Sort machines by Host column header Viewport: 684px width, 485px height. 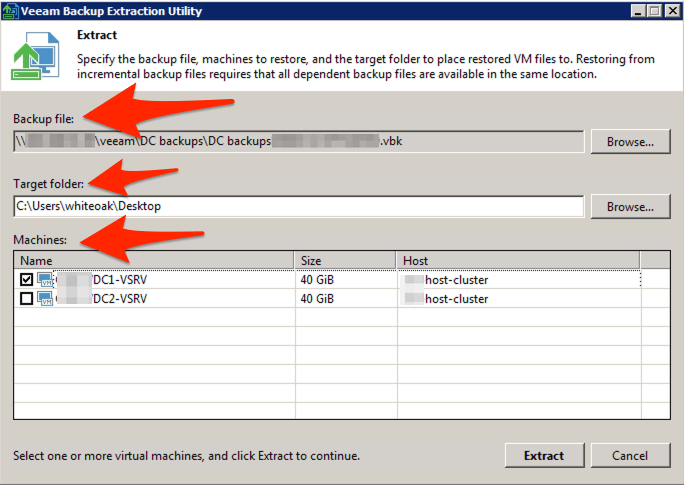coord(517,260)
